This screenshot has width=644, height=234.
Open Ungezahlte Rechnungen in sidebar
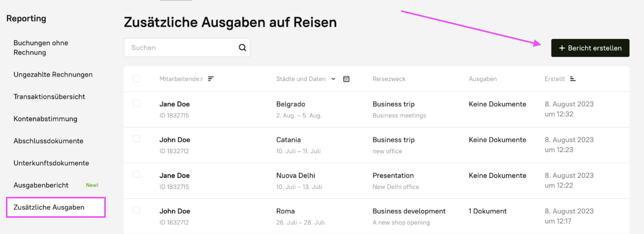click(53, 75)
